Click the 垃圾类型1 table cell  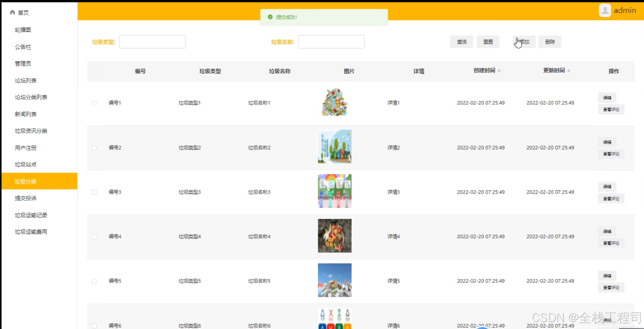click(189, 103)
